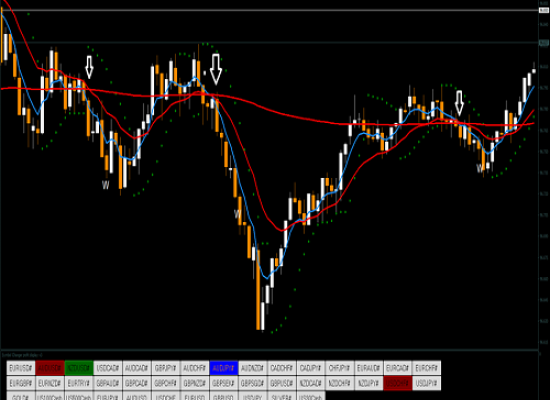Select the blue highlighted AUDJPY# symbol button
550x400 pixels.
click(x=224, y=368)
